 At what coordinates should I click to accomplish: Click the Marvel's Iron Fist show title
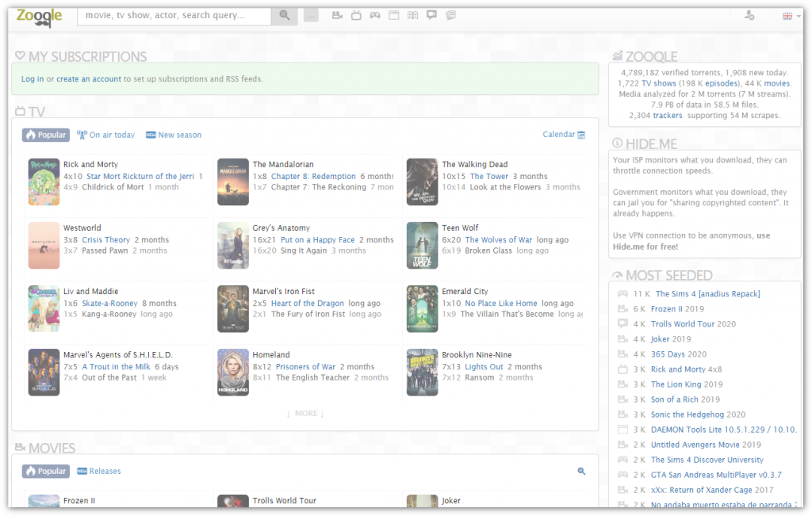(x=283, y=292)
